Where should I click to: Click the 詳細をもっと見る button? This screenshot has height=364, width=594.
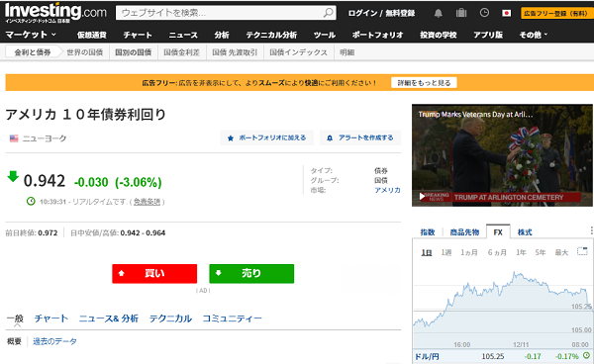point(424,82)
